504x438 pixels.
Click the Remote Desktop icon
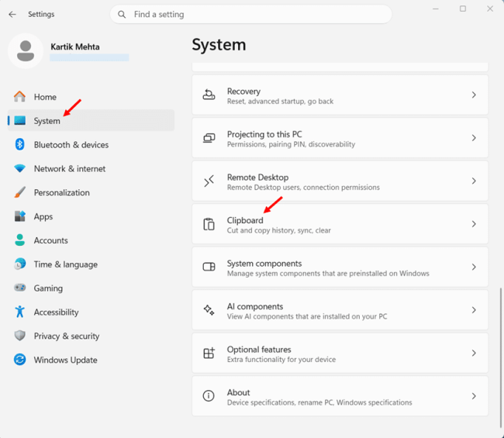pyautogui.click(x=209, y=181)
